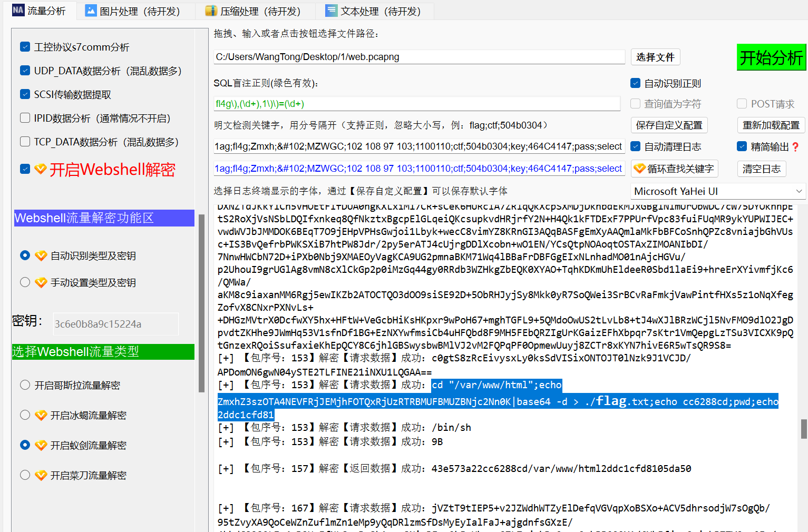Check the POST请求 checkbox
The width and height of the screenshot is (808, 532).
[x=742, y=104]
